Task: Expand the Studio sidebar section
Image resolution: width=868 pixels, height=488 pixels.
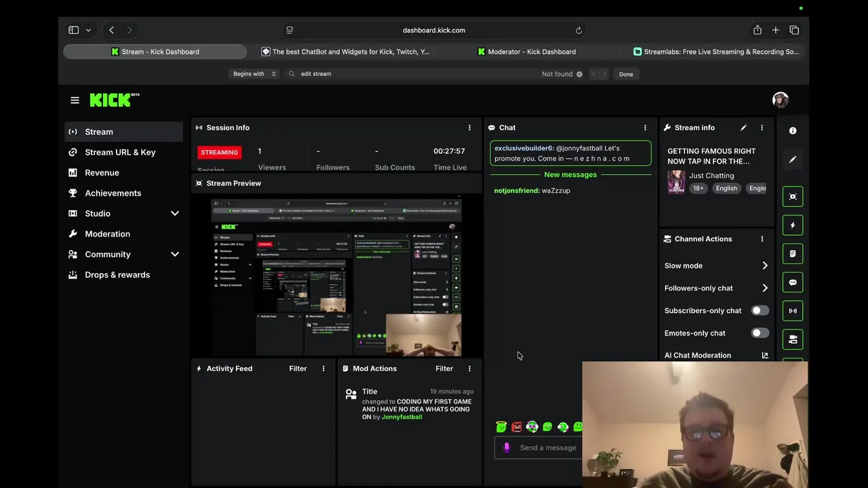Action: (x=175, y=213)
